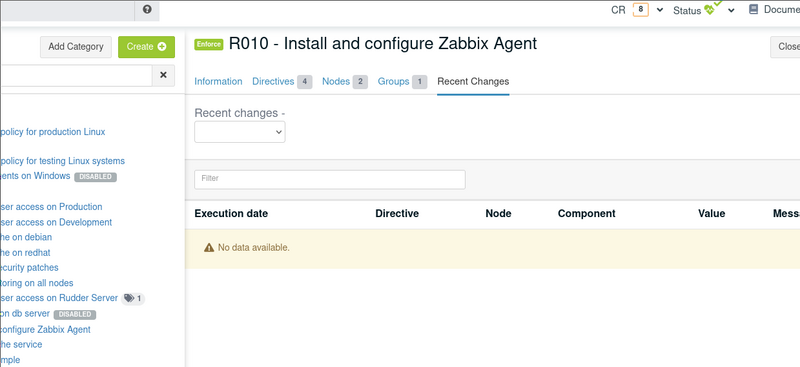Click the rule tree search field
This screenshot has width=800, height=367.
76,76
